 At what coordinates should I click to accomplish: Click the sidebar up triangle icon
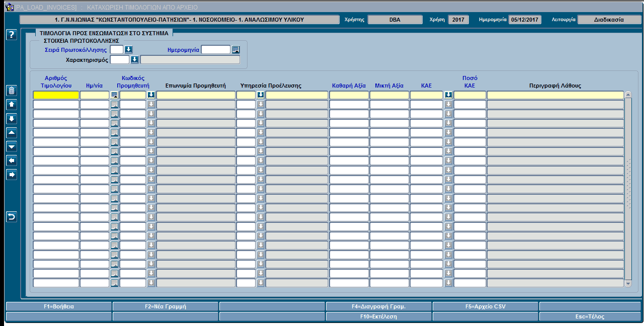pyautogui.click(x=11, y=133)
